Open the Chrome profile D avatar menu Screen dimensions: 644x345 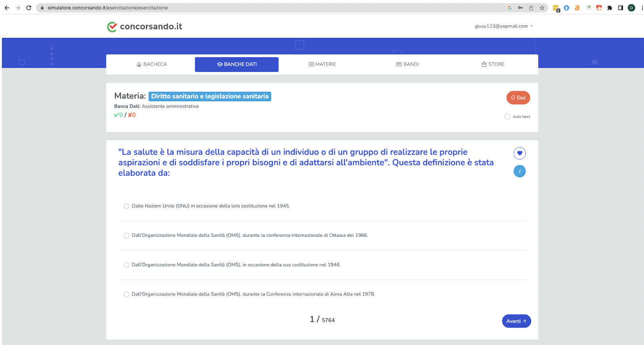(632, 8)
